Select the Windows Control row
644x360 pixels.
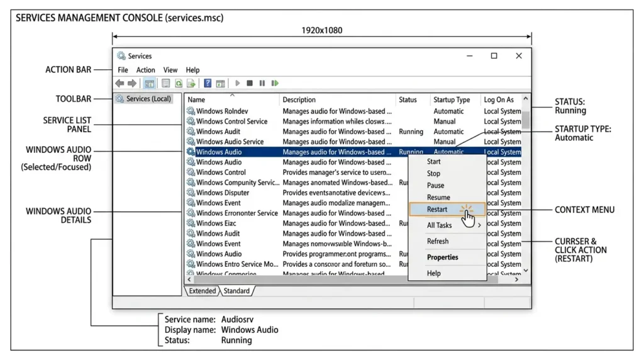(353, 172)
